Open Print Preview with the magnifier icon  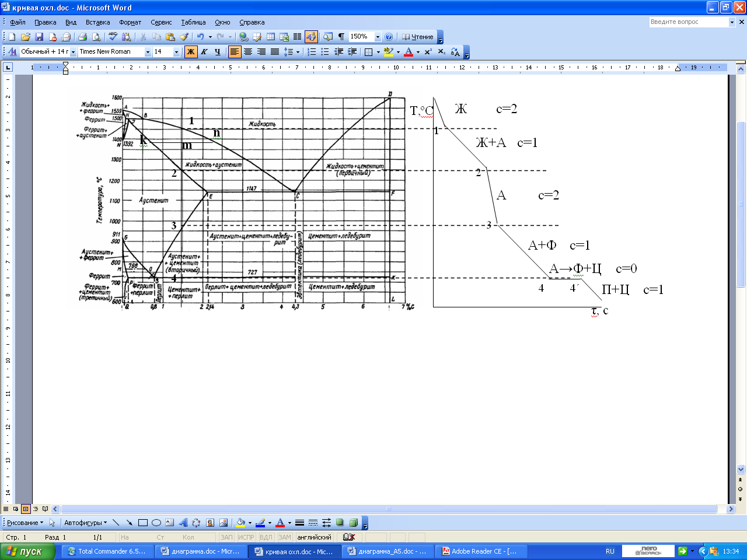96,37
